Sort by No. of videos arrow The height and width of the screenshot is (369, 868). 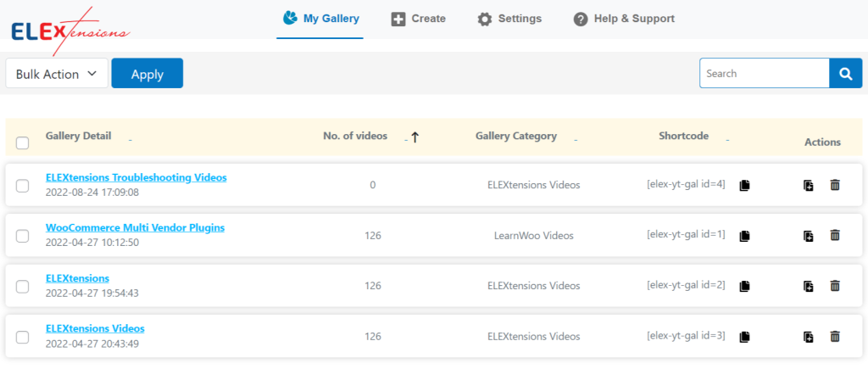tap(415, 138)
